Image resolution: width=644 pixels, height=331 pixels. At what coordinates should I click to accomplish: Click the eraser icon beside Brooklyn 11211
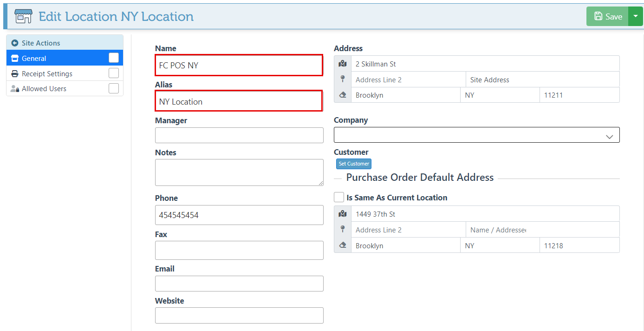point(343,95)
